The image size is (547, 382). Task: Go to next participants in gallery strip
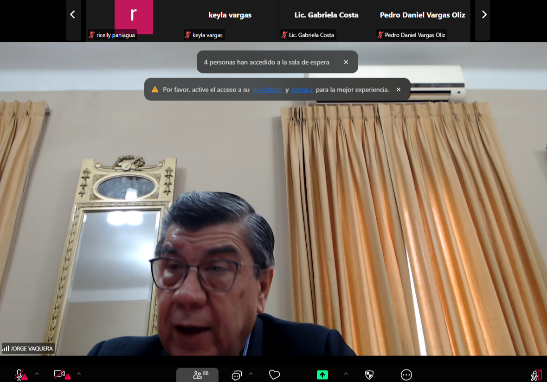point(484,15)
